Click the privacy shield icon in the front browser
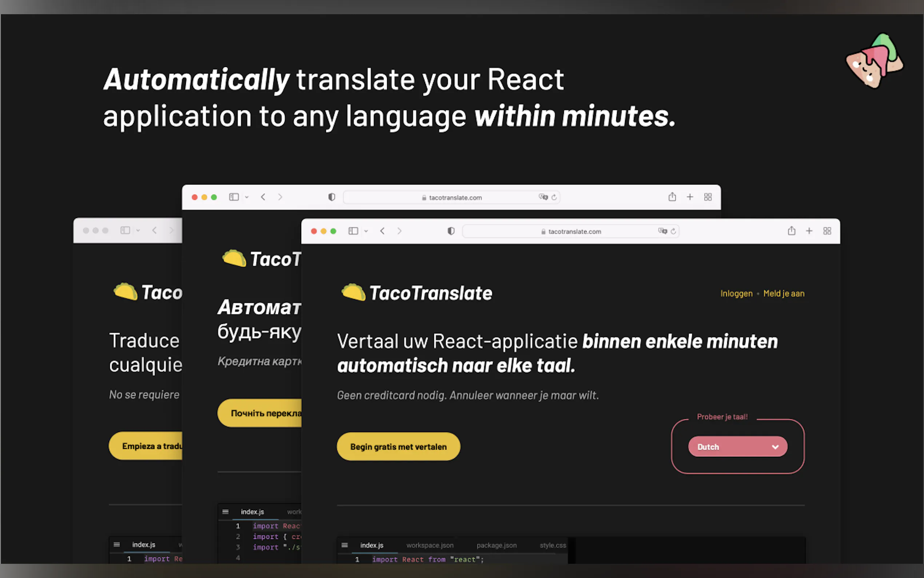The image size is (924, 578). click(451, 231)
